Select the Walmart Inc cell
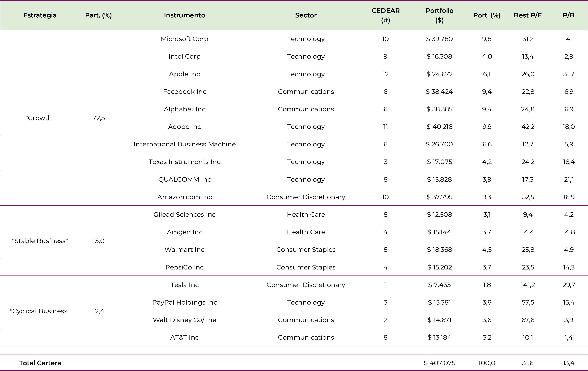 pyautogui.click(x=184, y=249)
